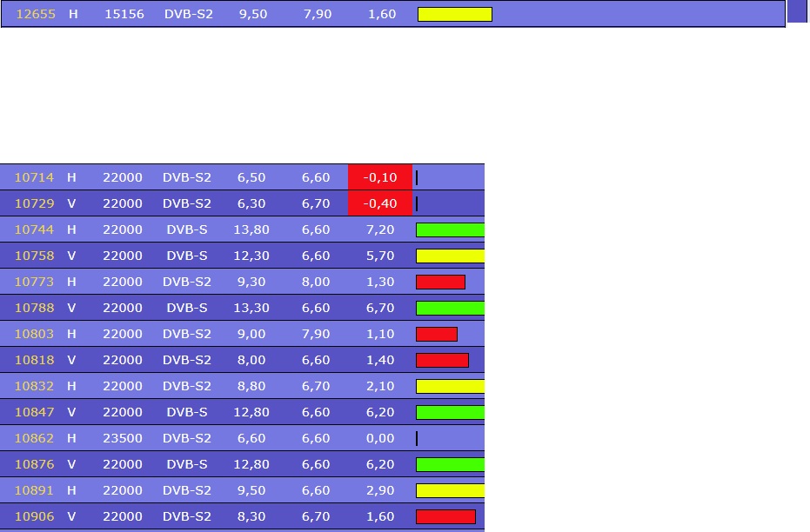This screenshot has height=532, width=810.
Task: Click the yellow bar in the 10832 row
Action: click(450, 386)
